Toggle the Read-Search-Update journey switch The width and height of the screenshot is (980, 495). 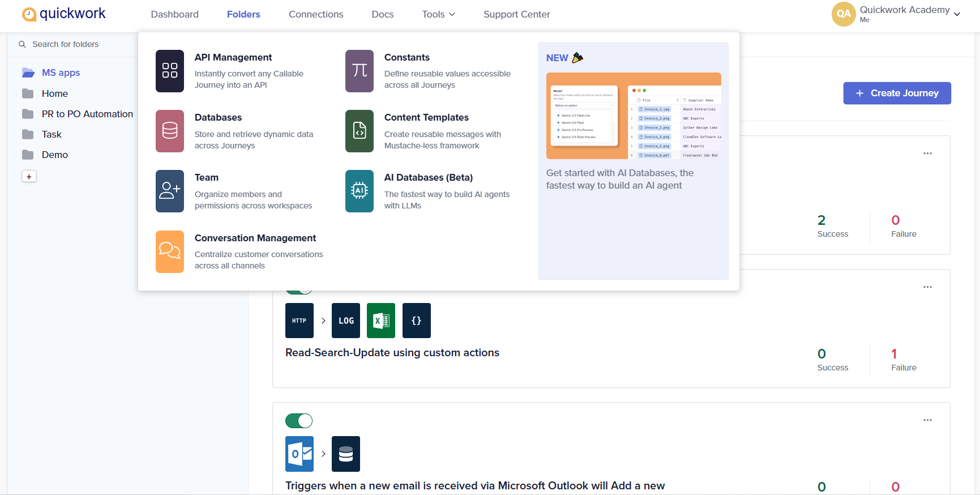click(x=299, y=292)
